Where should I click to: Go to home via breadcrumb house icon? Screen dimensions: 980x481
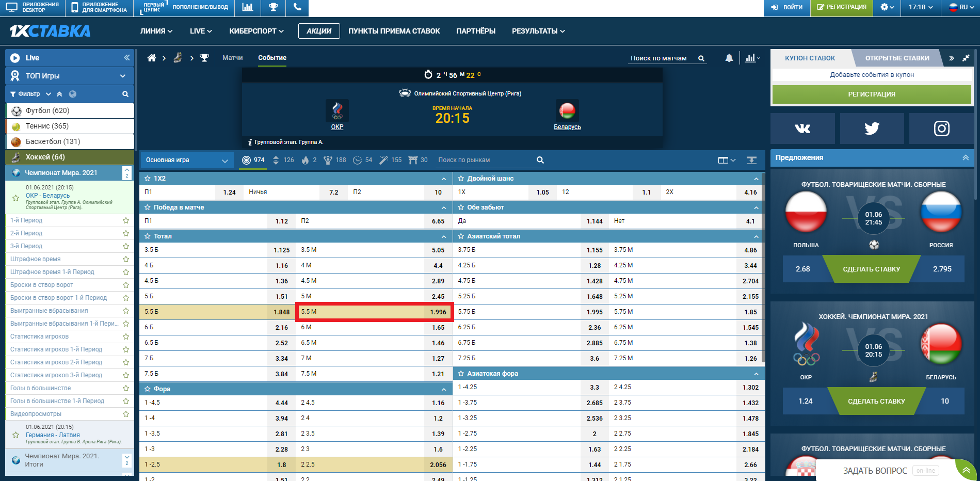coord(152,58)
